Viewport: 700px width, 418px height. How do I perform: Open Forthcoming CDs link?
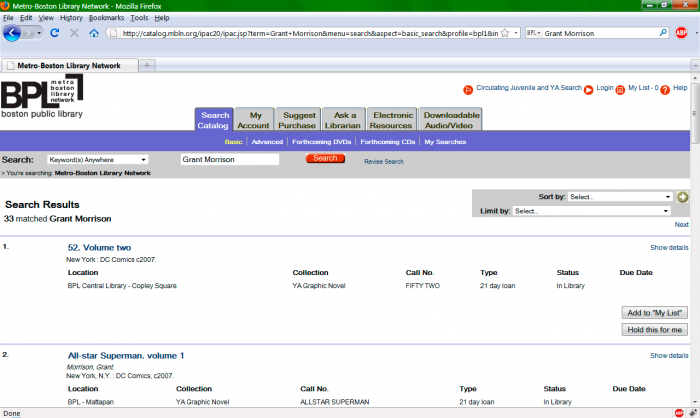[388, 142]
